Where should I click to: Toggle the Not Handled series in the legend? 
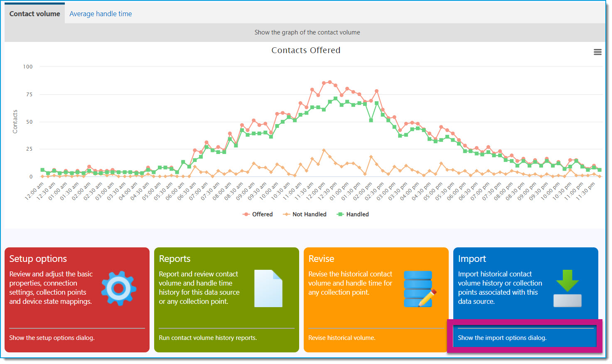pos(305,214)
